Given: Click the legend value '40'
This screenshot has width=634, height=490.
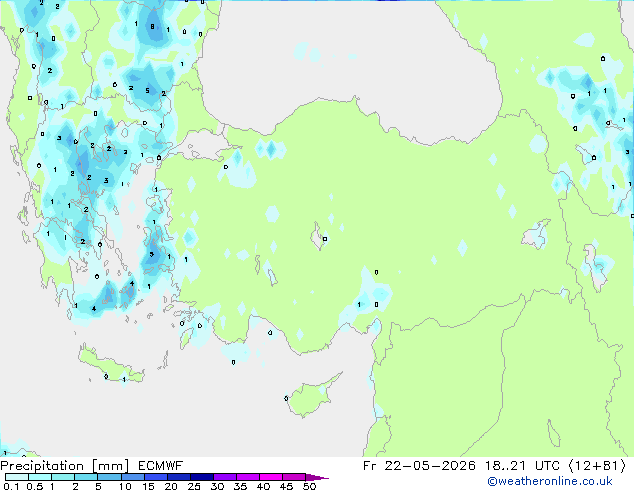Looking at the screenshot, I should [263, 486].
